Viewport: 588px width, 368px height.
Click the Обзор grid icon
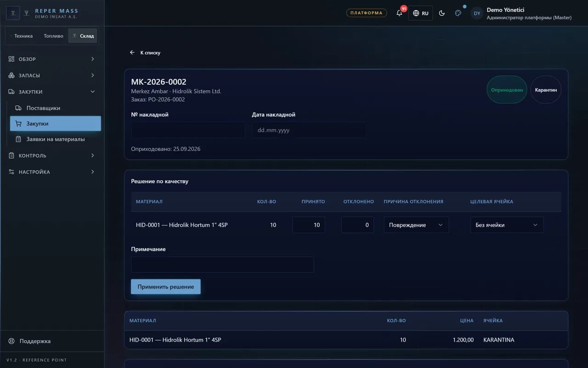11,59
